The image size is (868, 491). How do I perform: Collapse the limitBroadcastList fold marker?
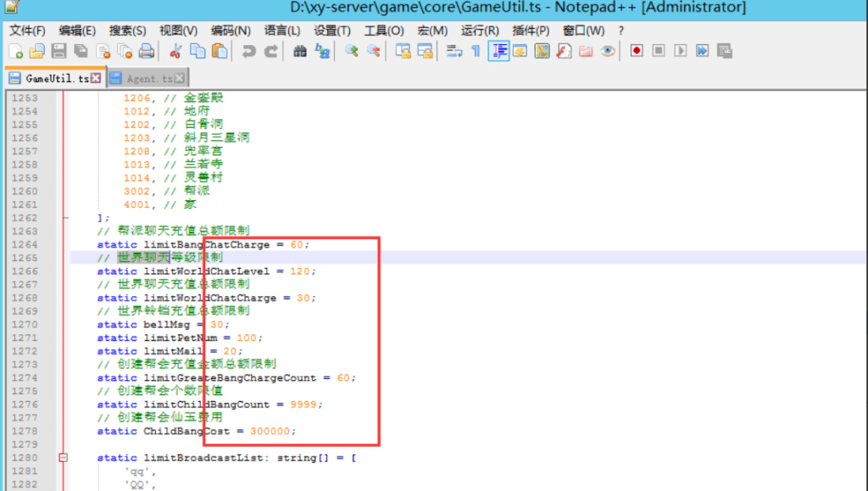[63, 458]
